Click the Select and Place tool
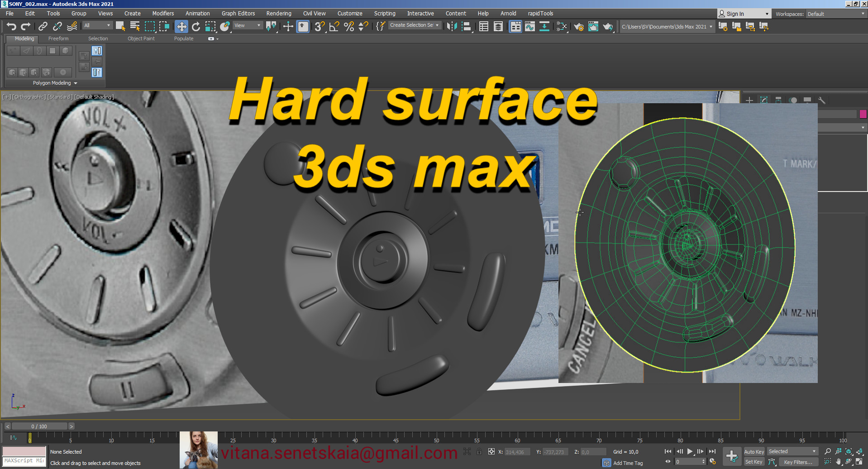 point(225,26)
